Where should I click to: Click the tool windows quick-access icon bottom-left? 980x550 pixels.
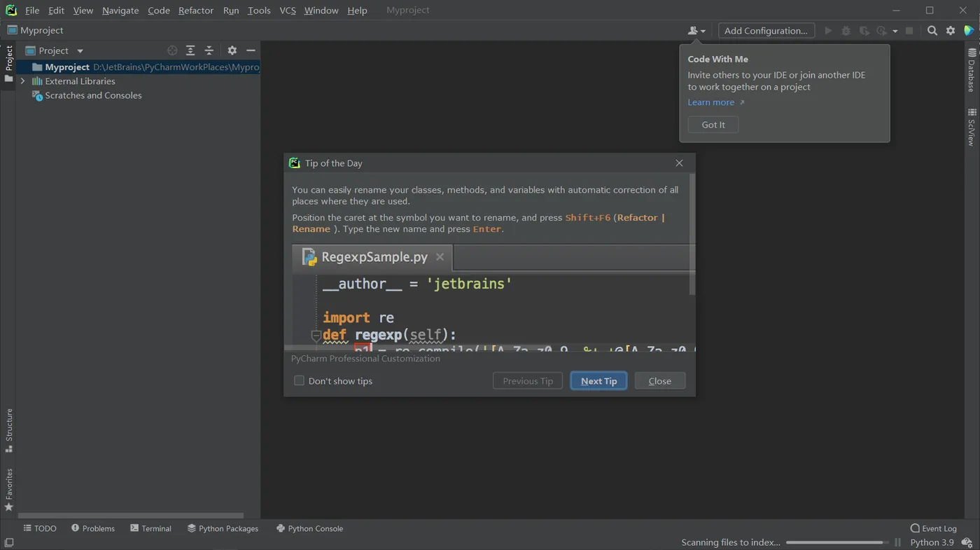point(9,542)
